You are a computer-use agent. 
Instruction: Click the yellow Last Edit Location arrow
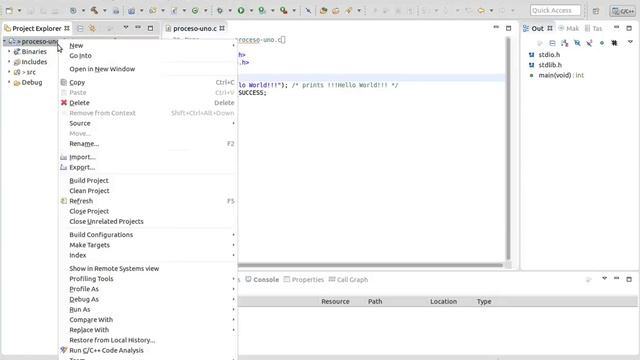(482, 11)
